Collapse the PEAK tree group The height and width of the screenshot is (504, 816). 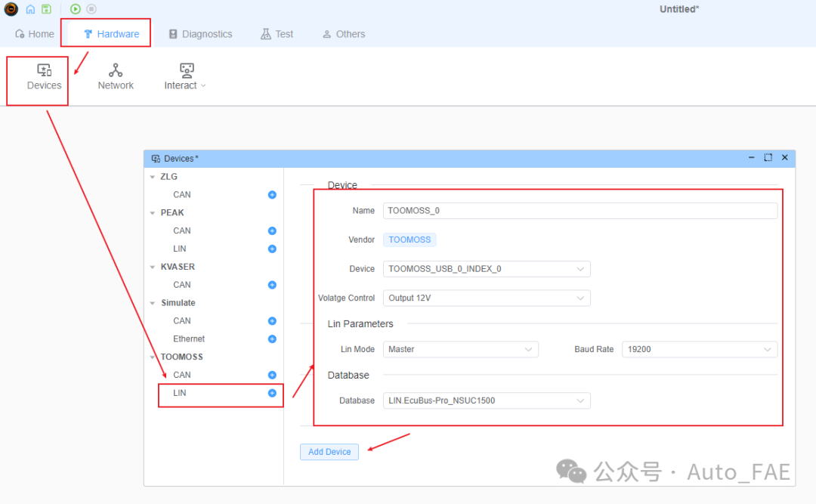click(153, 213)
